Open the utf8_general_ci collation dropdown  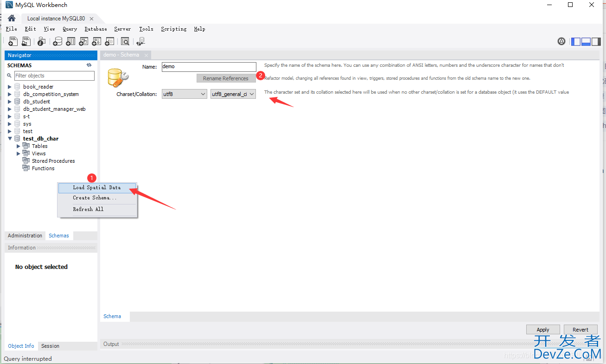233,94
